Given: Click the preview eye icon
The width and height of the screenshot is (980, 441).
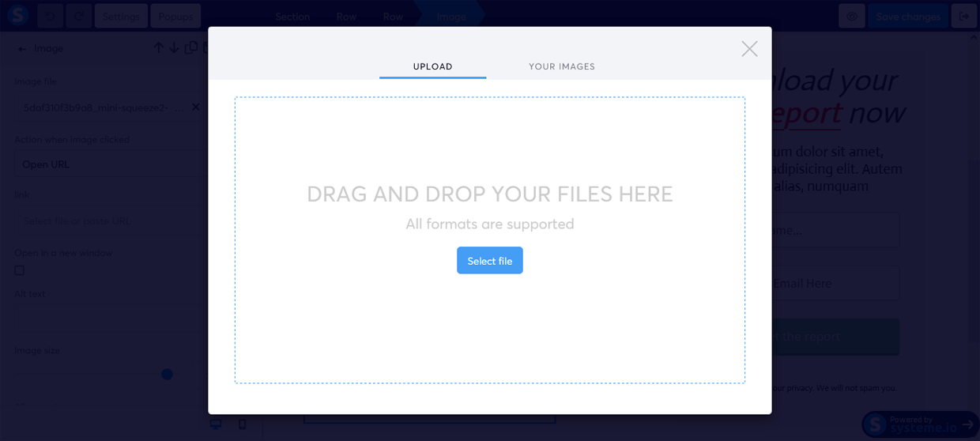Looking at the screenshot, I should click(851, 16).
